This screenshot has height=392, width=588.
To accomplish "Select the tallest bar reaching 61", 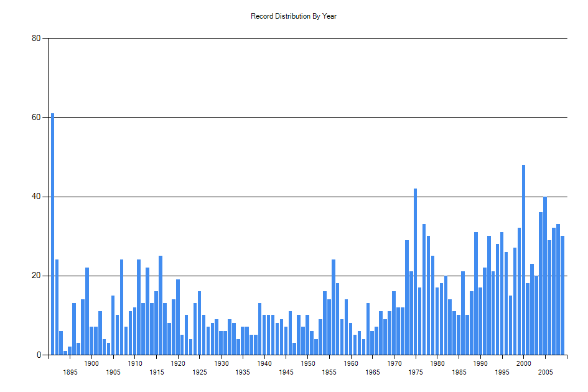I will click(52, 234).
